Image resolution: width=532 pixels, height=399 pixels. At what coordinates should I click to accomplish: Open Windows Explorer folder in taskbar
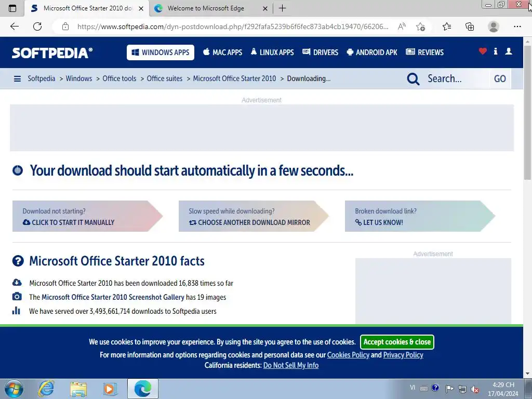tap(78, 389)
